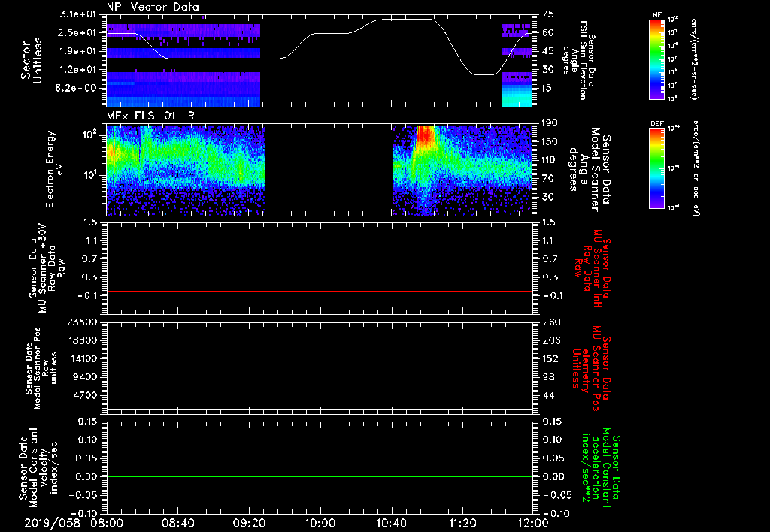770x532 pixels.
Task: Click the cyan NPI block near 12:00
Action: point(517,95)
